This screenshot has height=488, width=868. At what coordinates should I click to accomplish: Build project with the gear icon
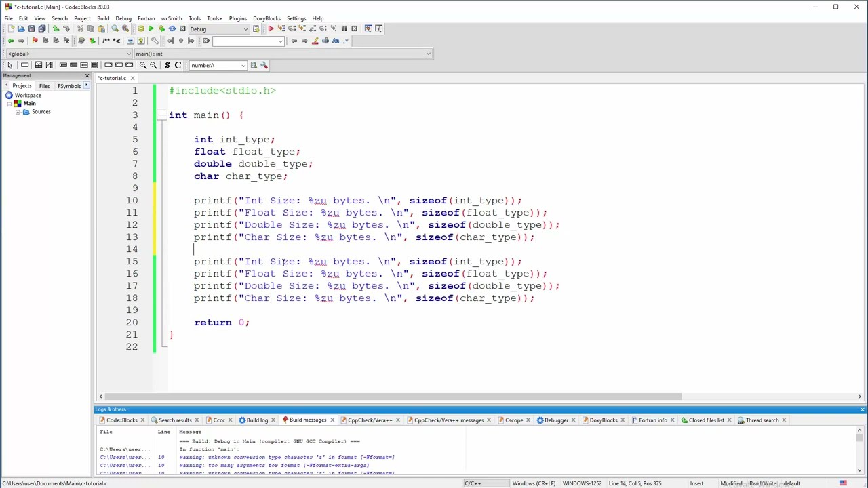click(140, 28)
